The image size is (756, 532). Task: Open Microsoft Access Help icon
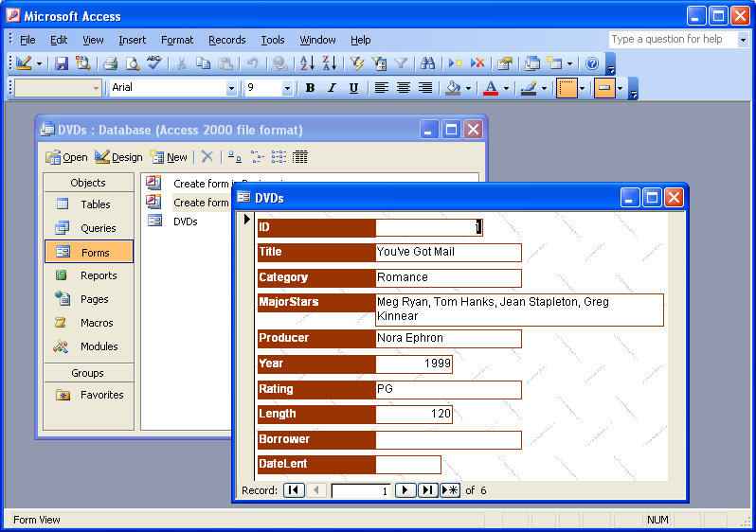592,63
